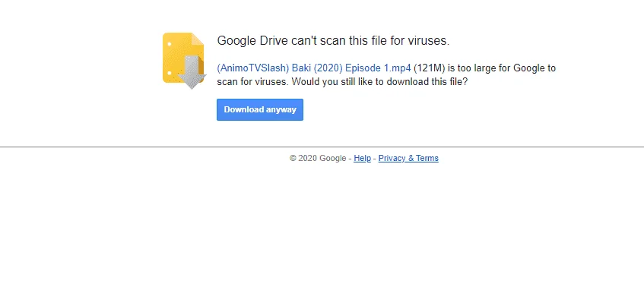Image resolution: width=644 pixels, height=287 pixels.
Task: Open the Privacy & Terms link
Action: [x=408, y=158]
